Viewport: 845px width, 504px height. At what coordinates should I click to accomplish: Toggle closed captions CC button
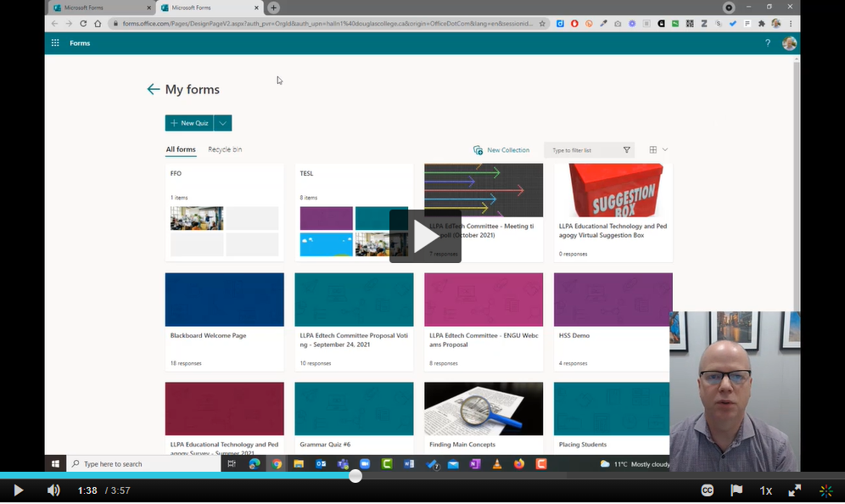(x=707, y=490)
